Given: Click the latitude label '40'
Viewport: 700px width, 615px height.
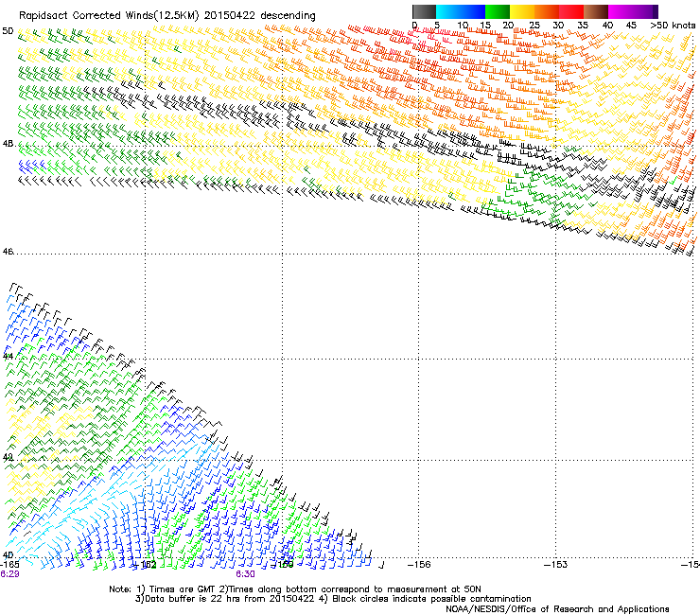Looking at the screenshot, I should (x=8, y=555).
